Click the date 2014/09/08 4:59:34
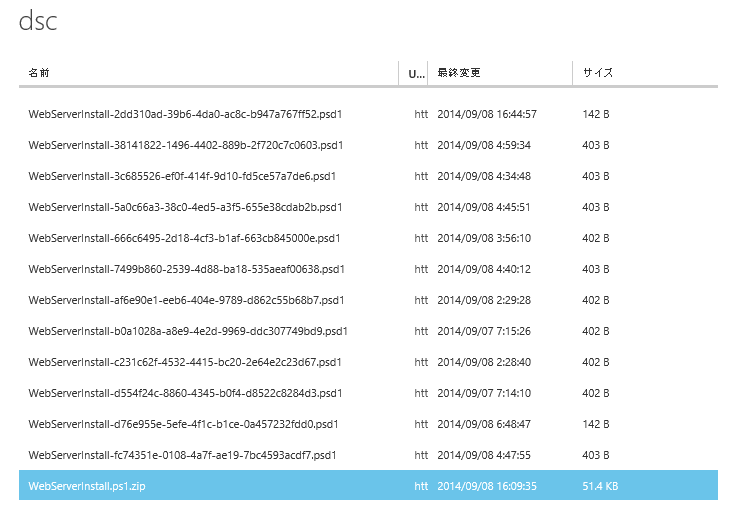The width and height of the screenshot is (744, 524). 484,145
